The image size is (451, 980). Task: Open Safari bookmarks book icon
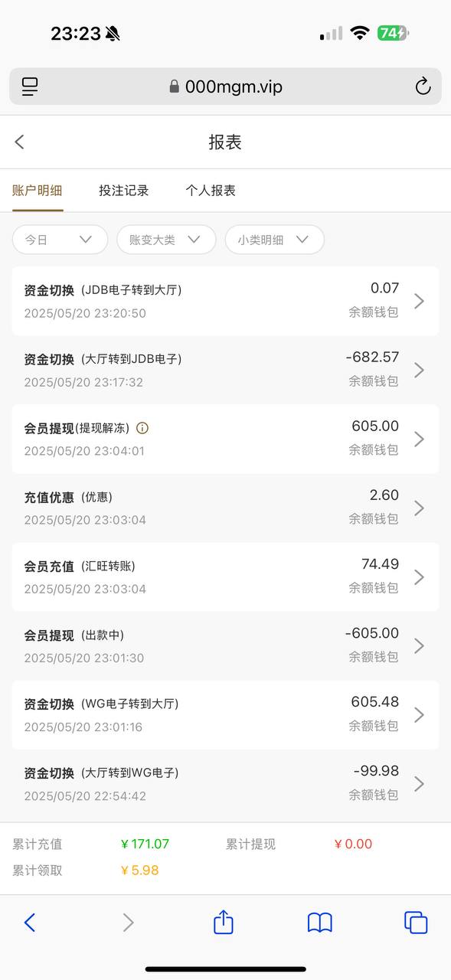pyautogui.click(x=319, y=923)
